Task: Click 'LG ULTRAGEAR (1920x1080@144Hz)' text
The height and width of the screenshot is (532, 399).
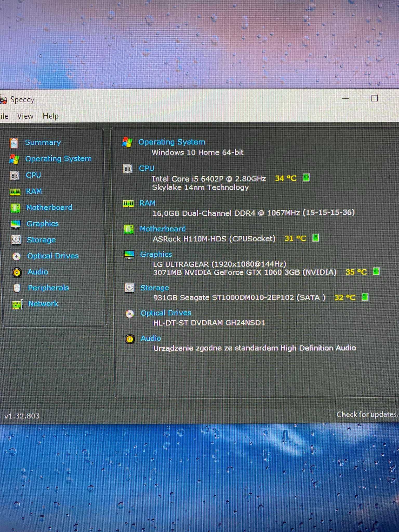Action: coord(220,264)
